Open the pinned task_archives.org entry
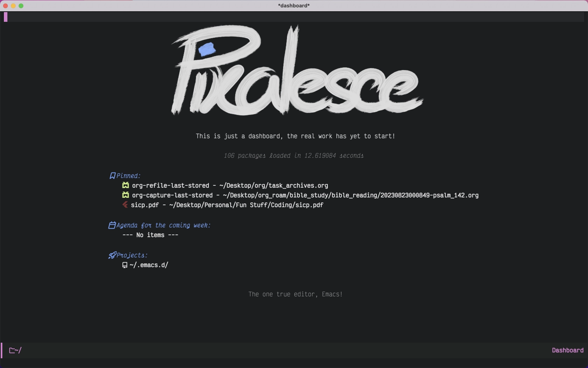 [229, 185]
